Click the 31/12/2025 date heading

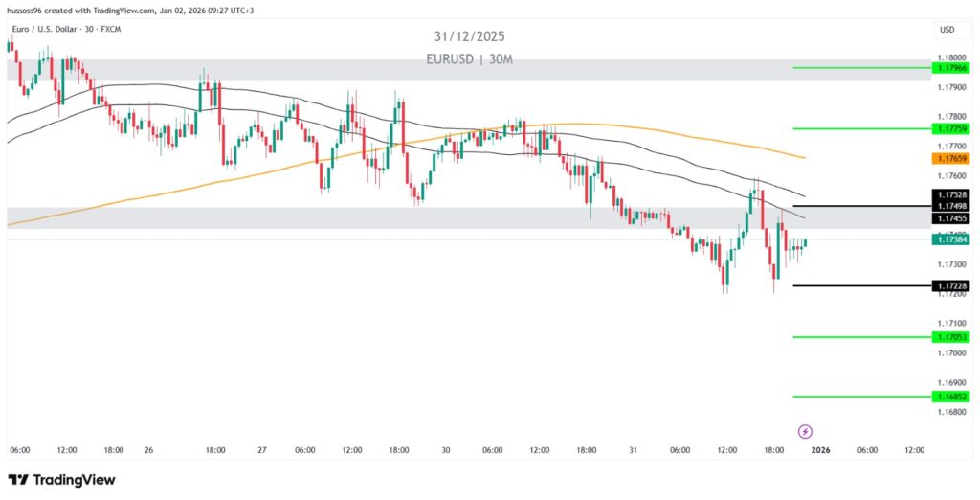pos(469,36)
